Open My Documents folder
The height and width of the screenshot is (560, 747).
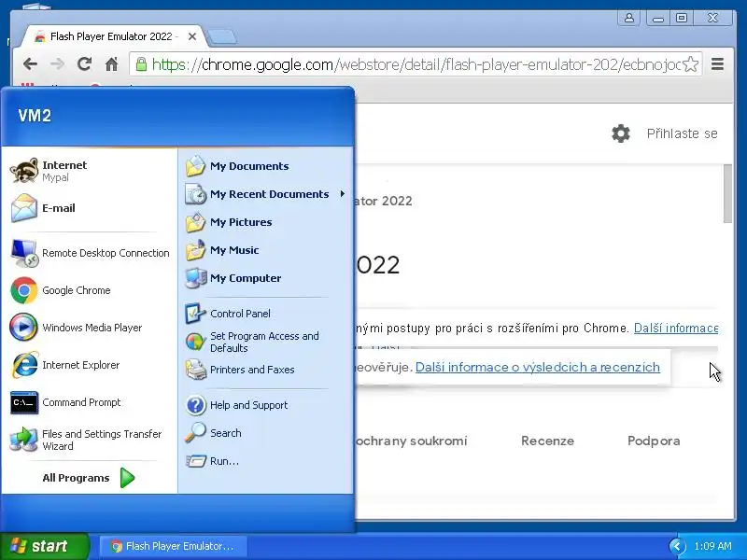[x=266, y=166]
